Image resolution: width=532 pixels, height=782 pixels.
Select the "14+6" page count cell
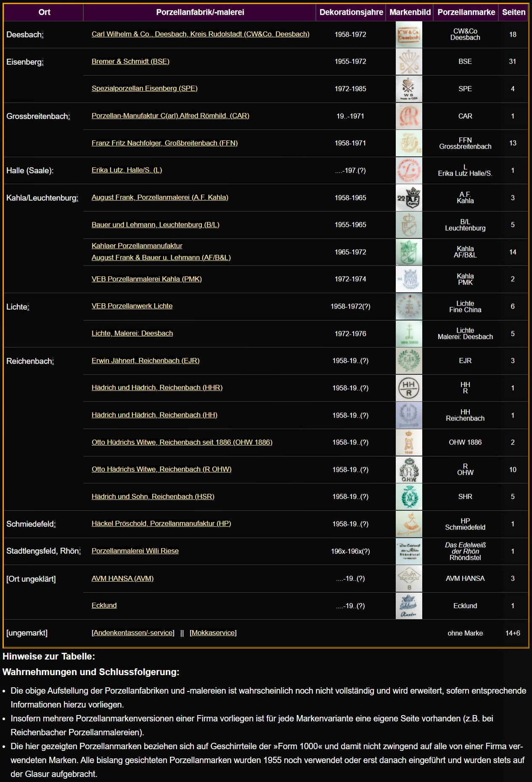pyautogui.click(x=513, y=633)
